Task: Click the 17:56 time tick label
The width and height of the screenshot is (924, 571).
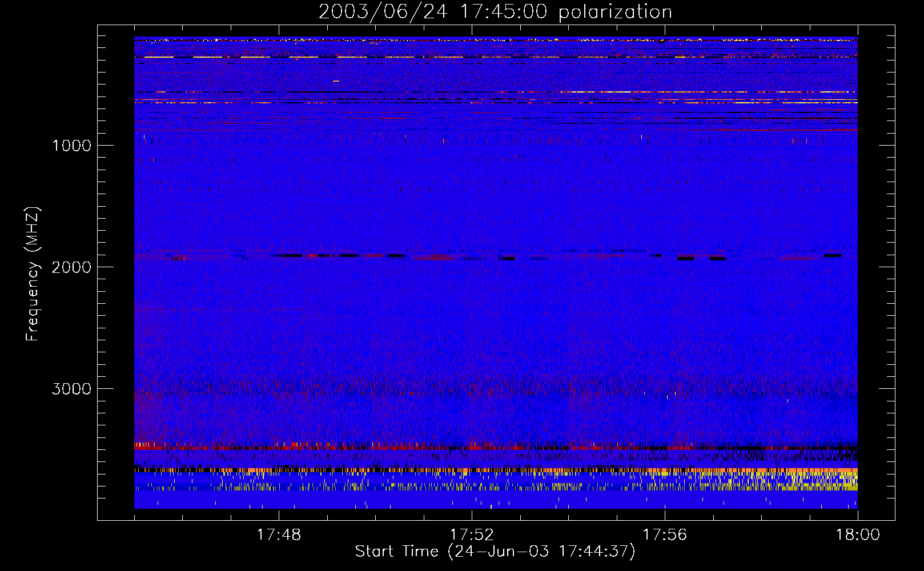Action: pos(665,535)
